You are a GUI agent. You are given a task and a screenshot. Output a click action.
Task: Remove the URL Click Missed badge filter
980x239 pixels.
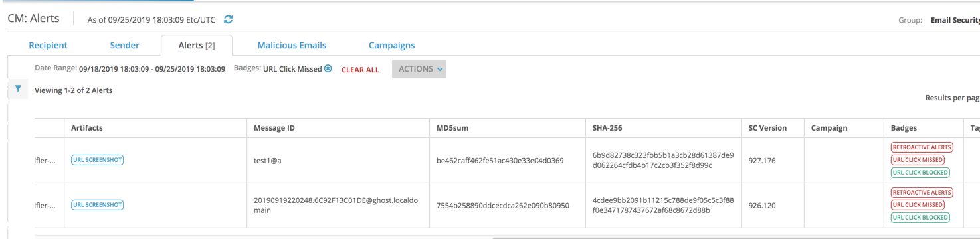click(328, 68)
